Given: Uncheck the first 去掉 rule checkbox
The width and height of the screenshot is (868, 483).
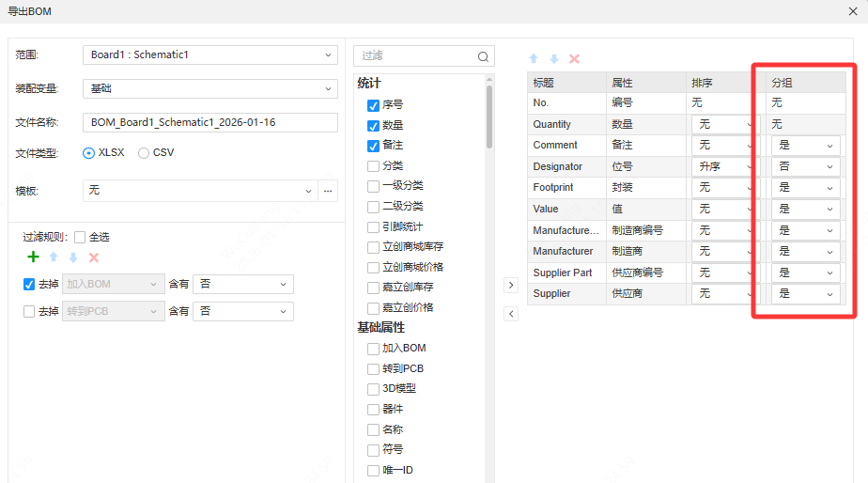Looking at the screenshot, I should point(29,284).
